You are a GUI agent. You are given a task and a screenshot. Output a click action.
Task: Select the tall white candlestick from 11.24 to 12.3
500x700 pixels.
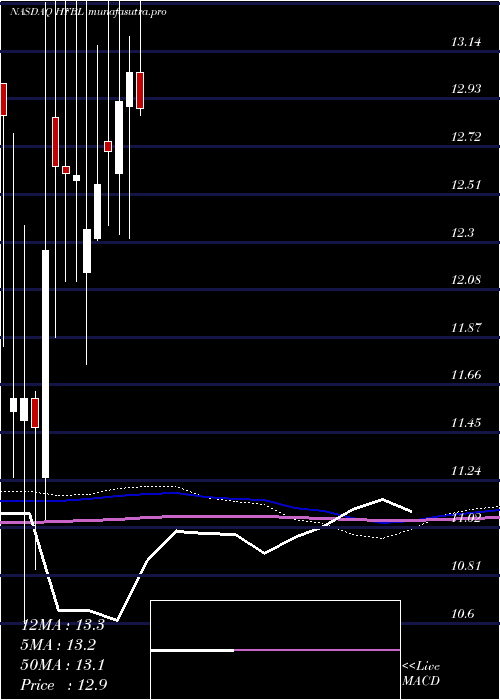click(46, 364)
